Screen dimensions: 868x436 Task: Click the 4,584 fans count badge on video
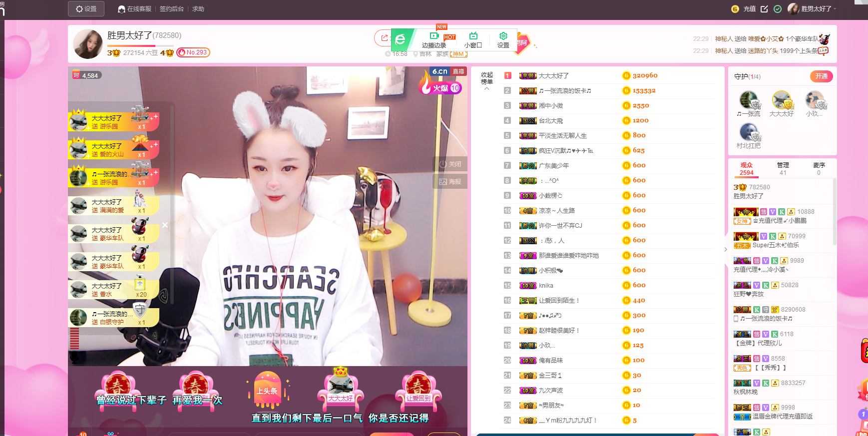pyautogui.click(x=87, y=75)
